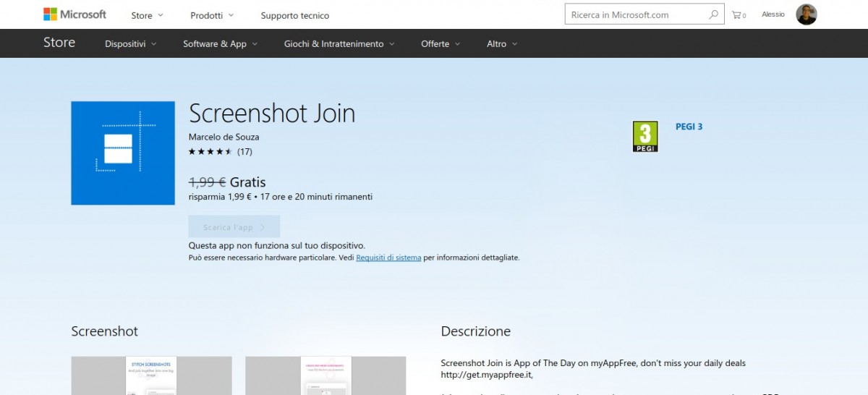Click developer name Marcelo de Souza
868x395 pixels.
[x=224, y=137]
